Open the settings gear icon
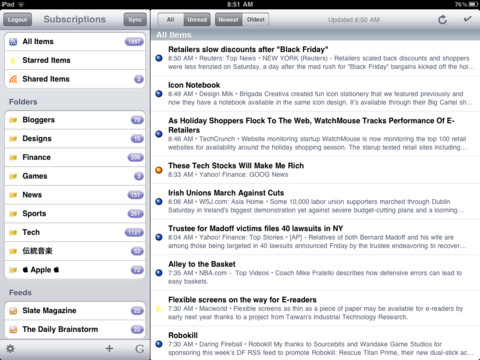This screenshot has width=480, height=360. pyautogui.click(x=10, y=349)
